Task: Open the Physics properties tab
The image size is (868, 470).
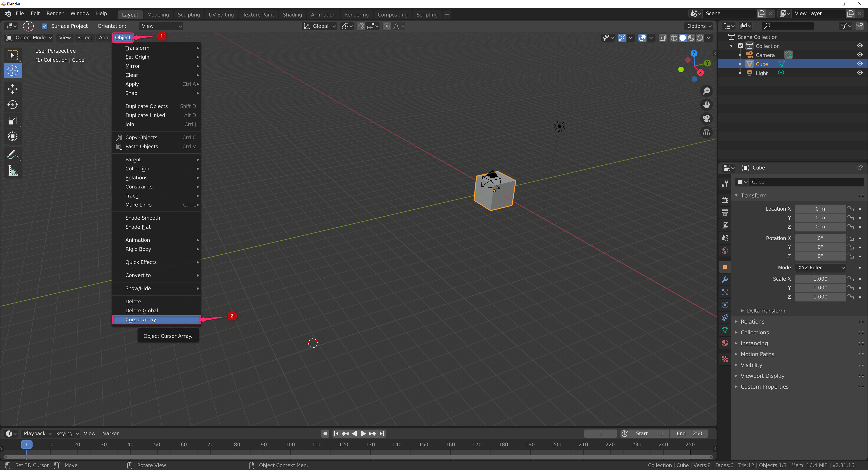Action: click(x=725, y=305)
